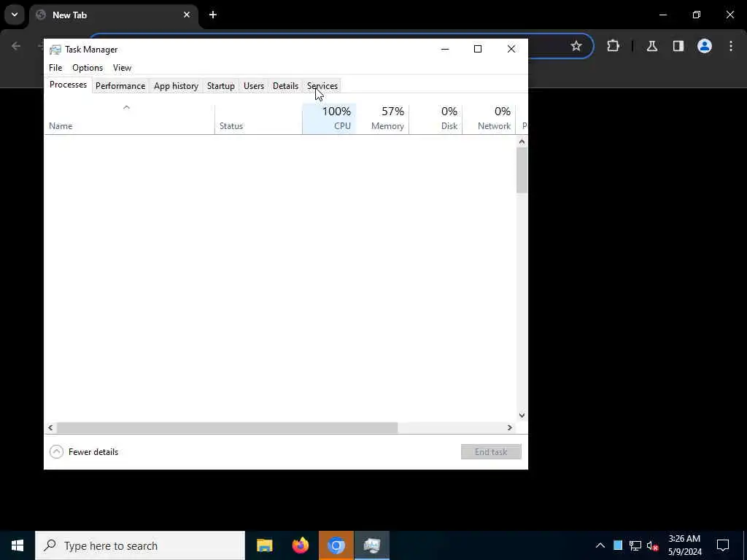This screenshot has height=560, width=747.
Task: Open network status tray icon
Action: [635, 545]
